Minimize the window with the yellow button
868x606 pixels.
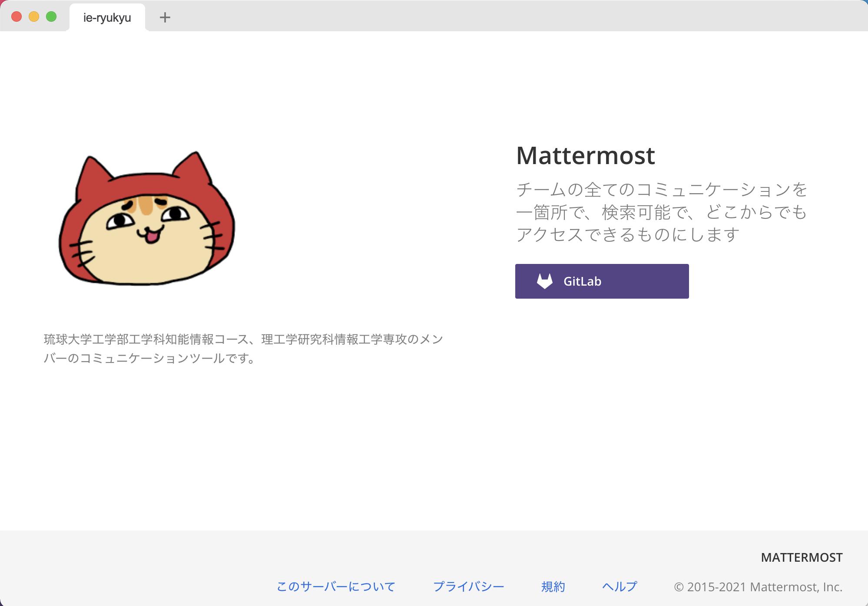coord(34,17)
